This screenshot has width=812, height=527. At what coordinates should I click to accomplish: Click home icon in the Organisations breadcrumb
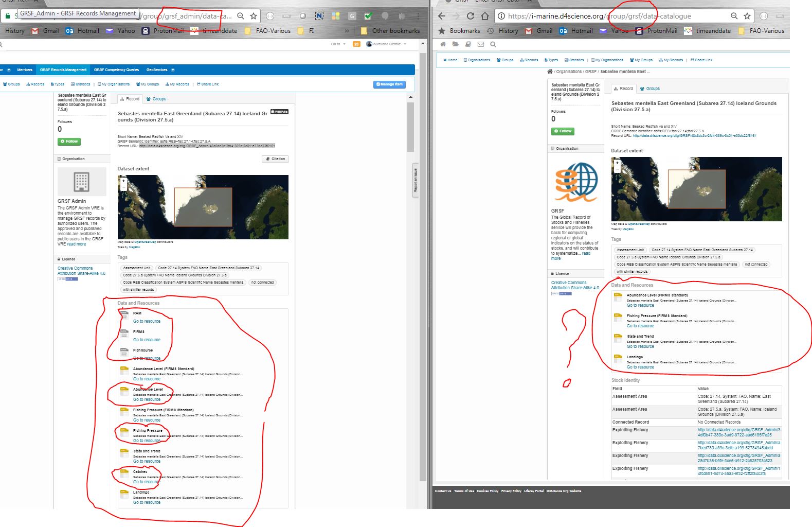pos(550,72)
